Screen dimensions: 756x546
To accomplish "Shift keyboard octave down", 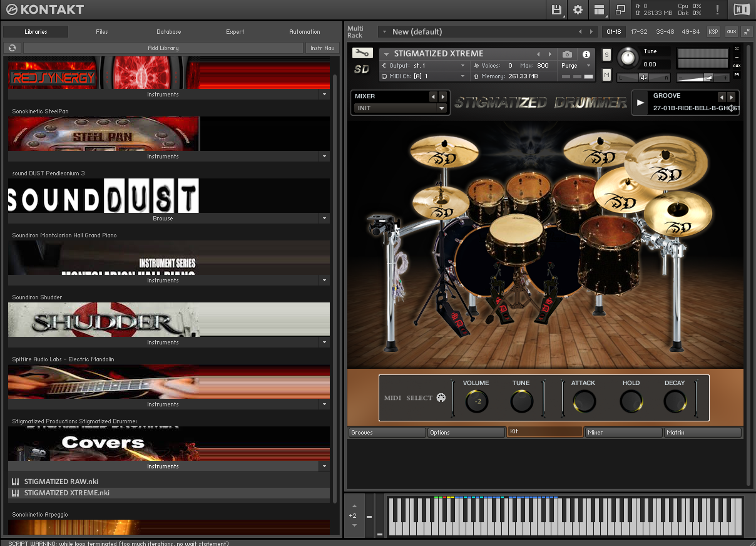I will point(354,525).
